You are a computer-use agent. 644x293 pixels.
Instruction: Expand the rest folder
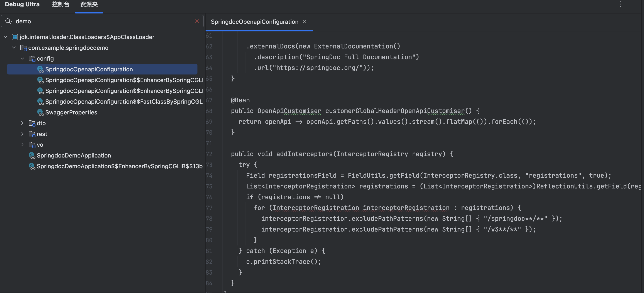[22, 134]
